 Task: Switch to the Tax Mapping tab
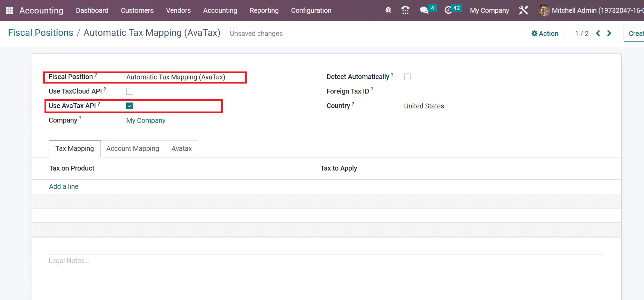75,149
